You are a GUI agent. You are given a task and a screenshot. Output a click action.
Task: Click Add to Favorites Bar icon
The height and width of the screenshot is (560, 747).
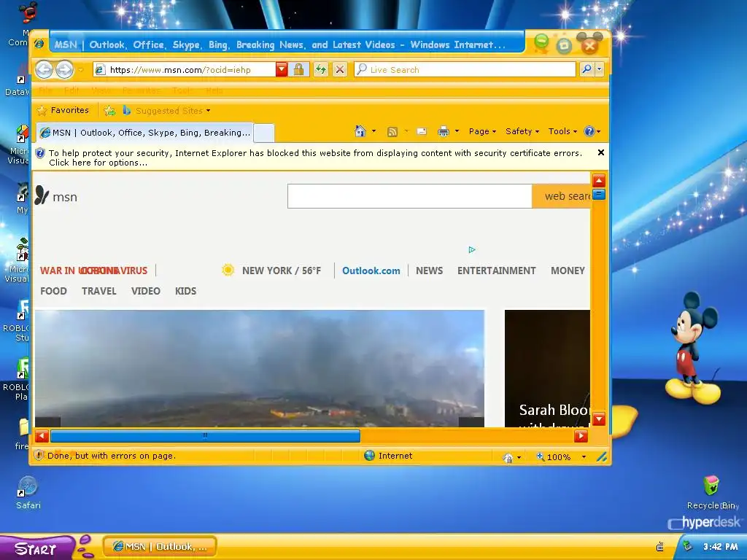(x=109, y=111)
